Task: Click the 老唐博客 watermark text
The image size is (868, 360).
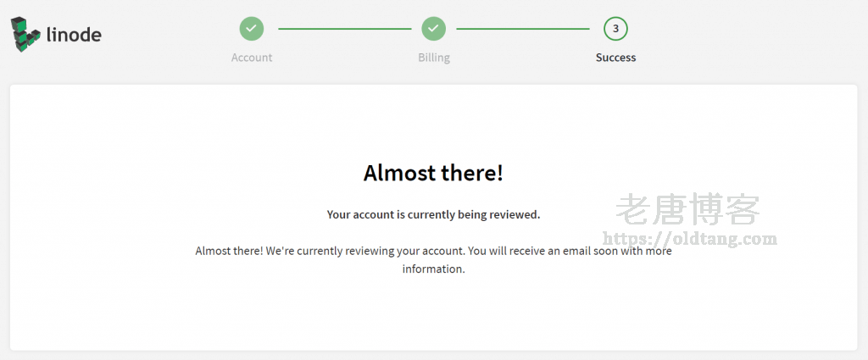Action: (687, 210)
